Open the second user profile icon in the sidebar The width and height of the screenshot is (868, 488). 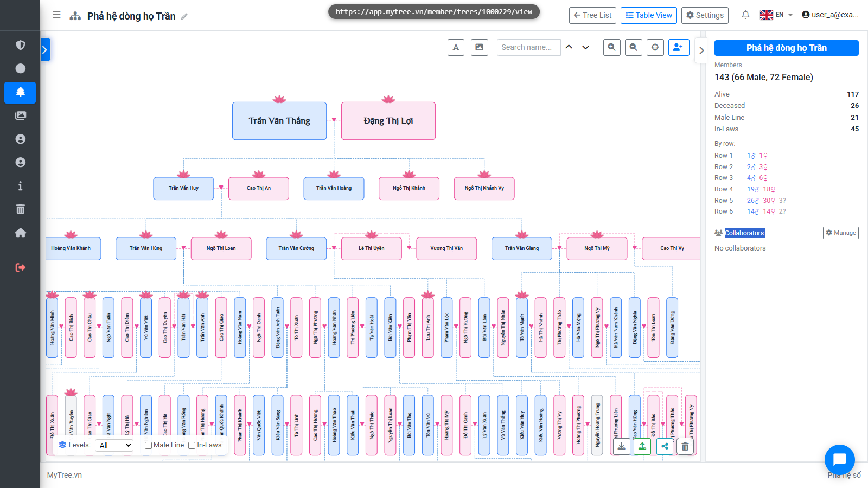tap(20, 162)
